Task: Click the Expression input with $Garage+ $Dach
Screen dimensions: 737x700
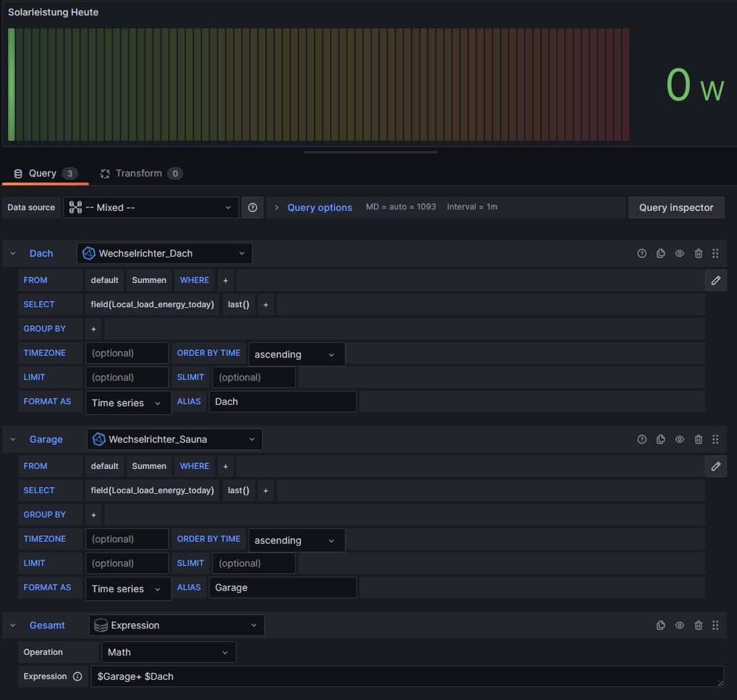Action: coord(407,676)
